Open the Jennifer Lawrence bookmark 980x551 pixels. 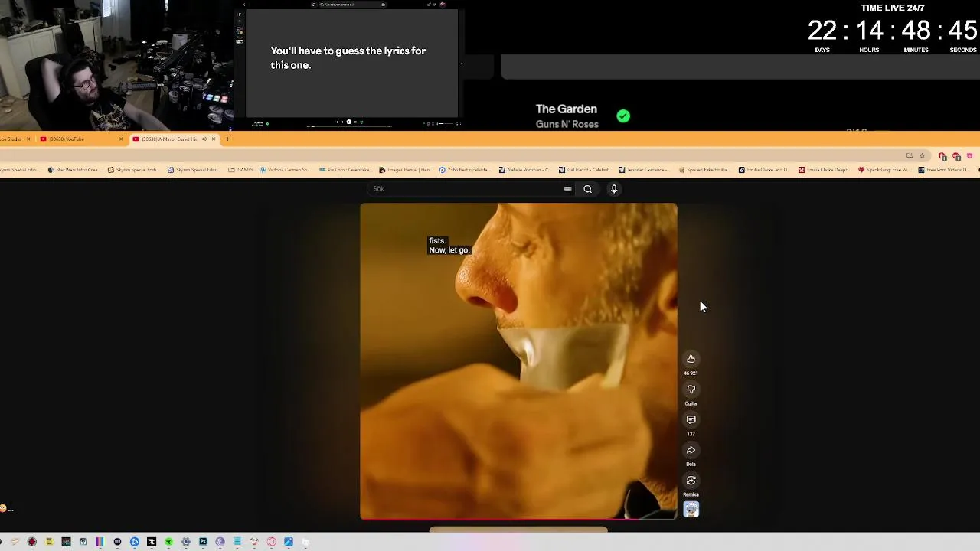(644, 170)
